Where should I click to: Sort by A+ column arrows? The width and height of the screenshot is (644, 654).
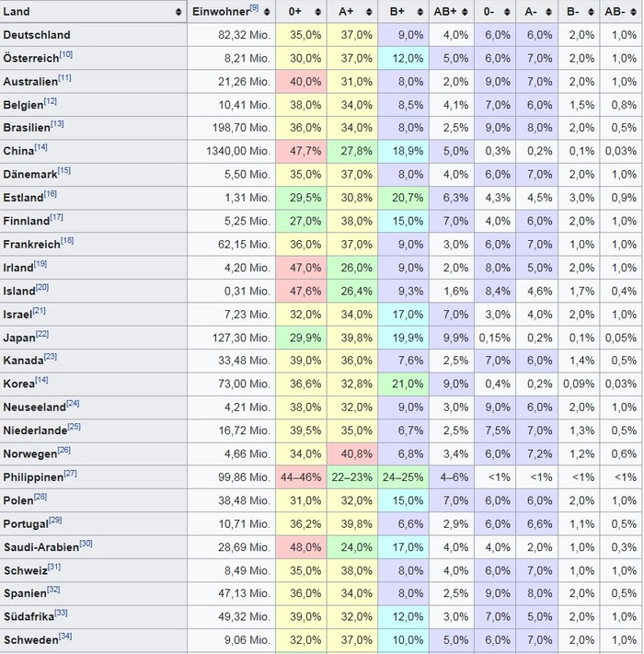pyautogui.click(x=369, y=12)
